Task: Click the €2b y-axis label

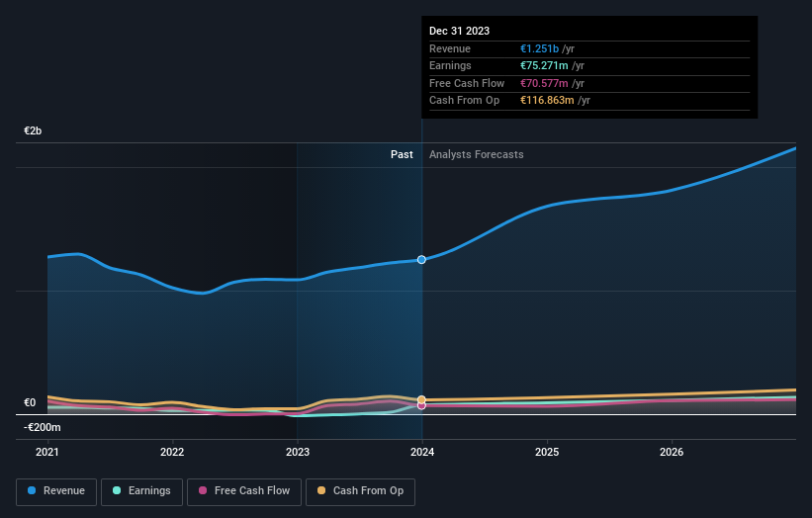Action: click(x=33, y=130)
